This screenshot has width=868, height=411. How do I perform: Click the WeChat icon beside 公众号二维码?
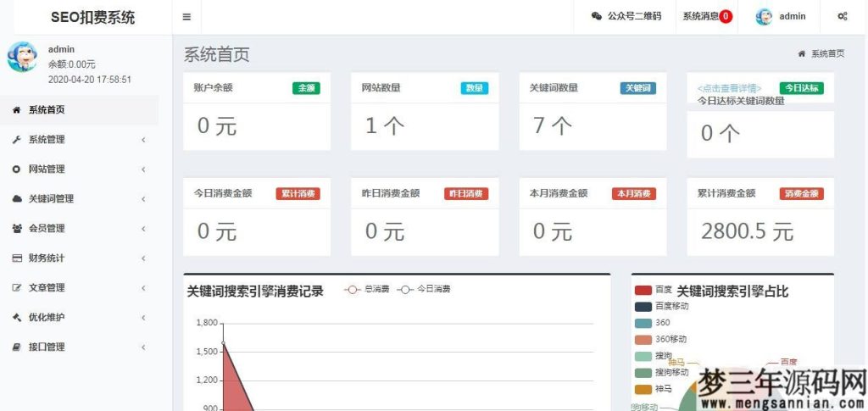(x=596, y=17)
